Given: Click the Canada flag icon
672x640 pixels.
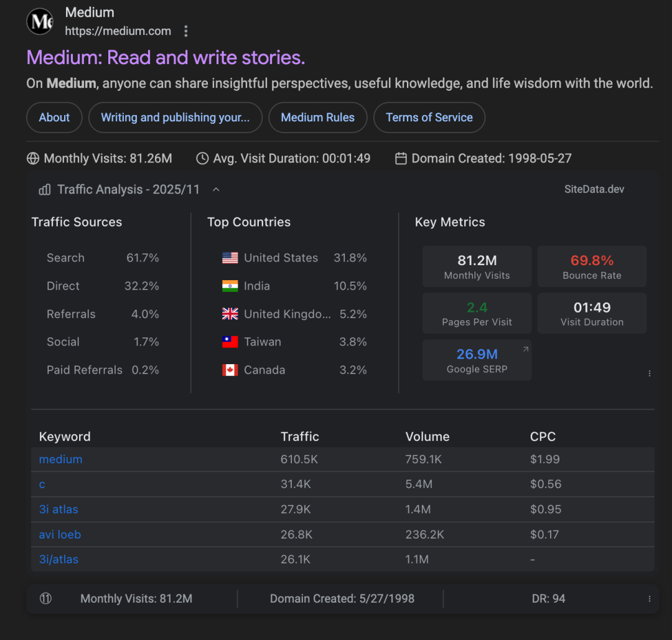Looking at the screenshot, I should [230, 370].
